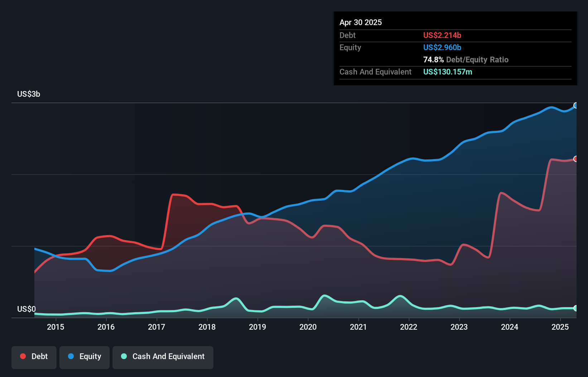Click the red Debt value US$2.214b
Screen dimensions: 588x377
442,35
